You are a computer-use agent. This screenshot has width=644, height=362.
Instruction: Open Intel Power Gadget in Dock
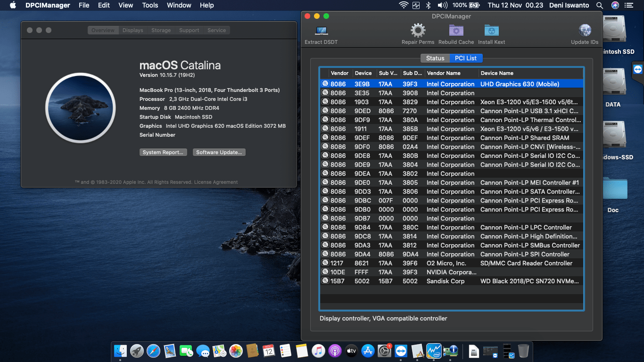pos(434,351)
